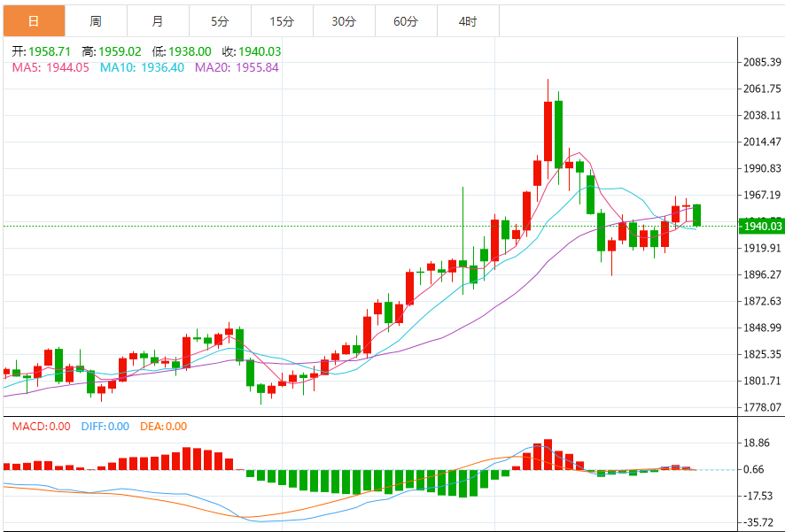785x532 pixels.
Task: Switch to the 日 daily chart tab
Action: tap(34, 21)
